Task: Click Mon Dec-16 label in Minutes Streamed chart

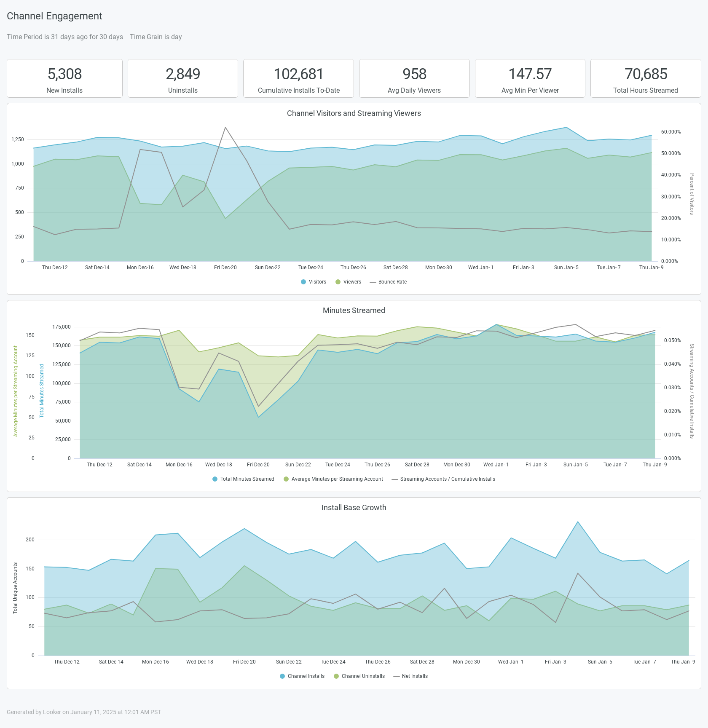Action: coord(179,465)
